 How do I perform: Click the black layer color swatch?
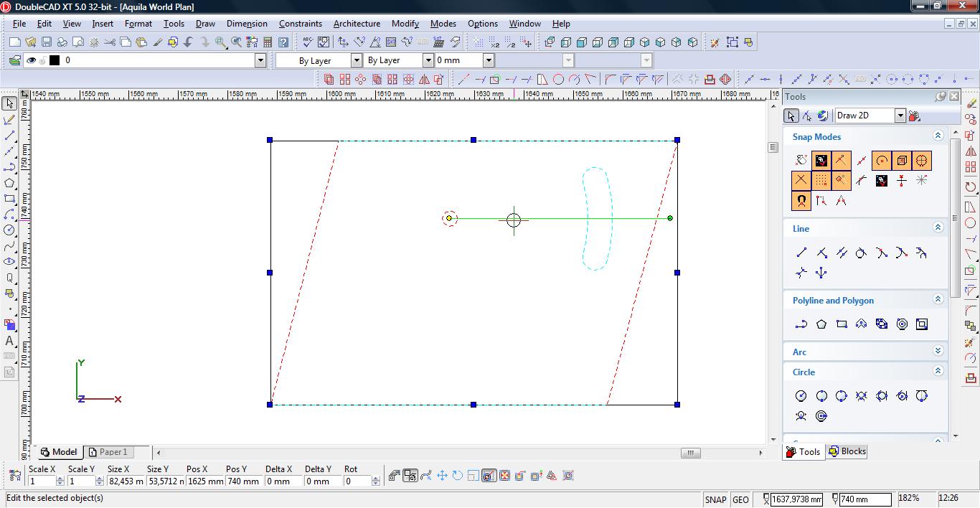(x=54, y=60)
